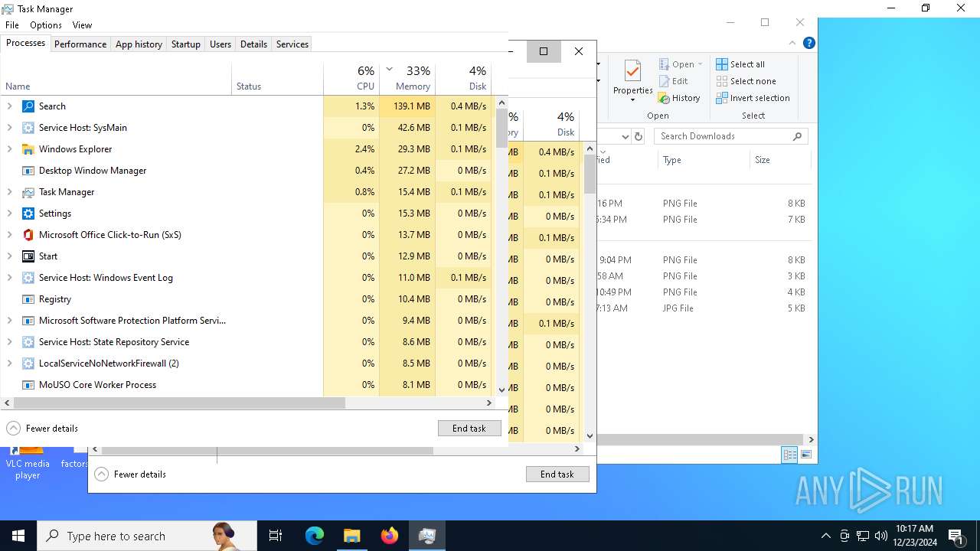Click the Desktop Window Manager icon
The height and width of the screenshot is (551, 980).
point(28,171)
